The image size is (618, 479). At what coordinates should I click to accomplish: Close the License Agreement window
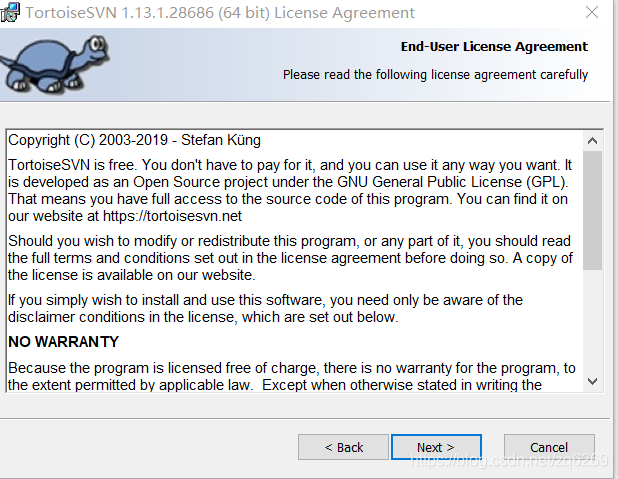coord(592,12)
